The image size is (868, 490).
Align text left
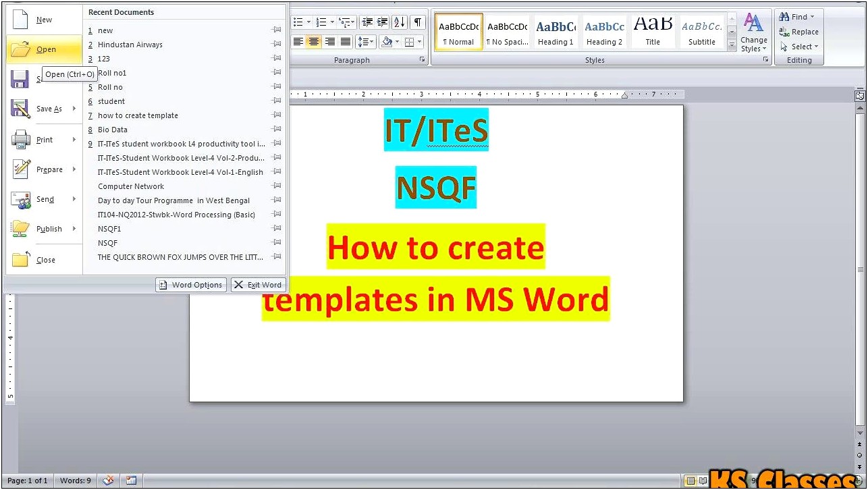(298, 42)
